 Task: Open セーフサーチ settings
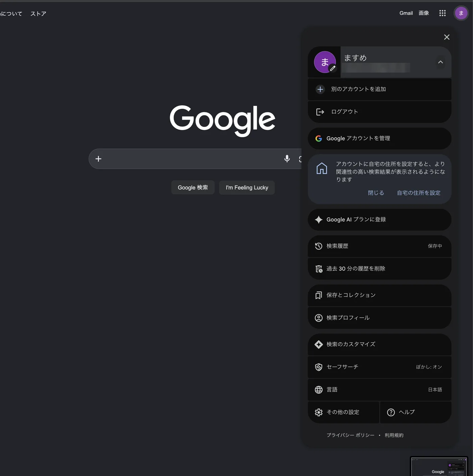coord(379,367)
